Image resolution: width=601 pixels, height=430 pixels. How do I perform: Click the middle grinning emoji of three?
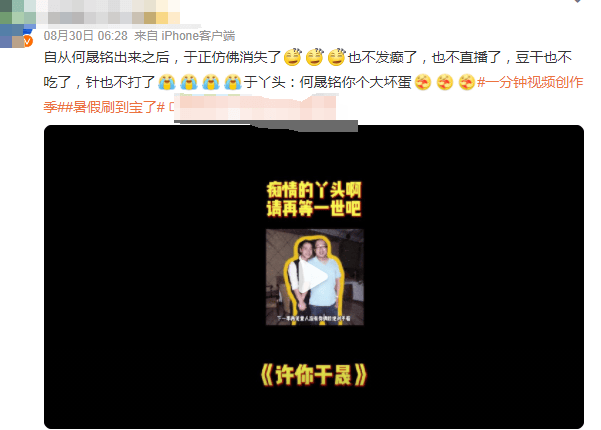pos(315,57)
